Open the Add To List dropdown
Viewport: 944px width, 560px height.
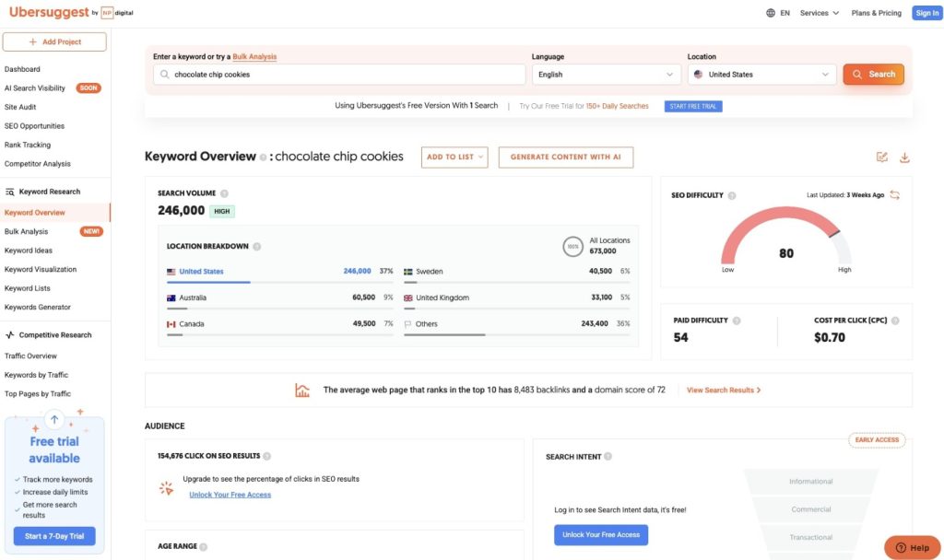coord(454,157)
